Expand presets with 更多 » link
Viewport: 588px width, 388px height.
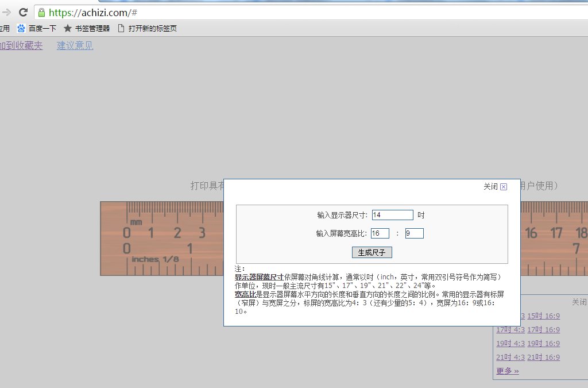click(x=508, y=371)
